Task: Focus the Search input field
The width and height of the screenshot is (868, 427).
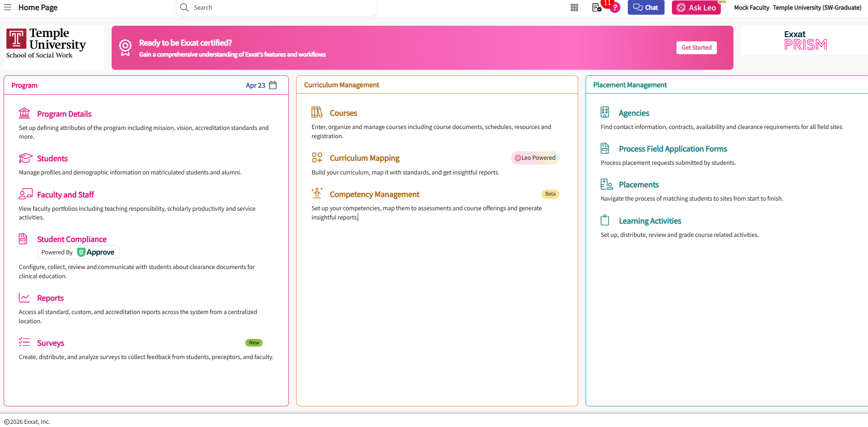Action: (x=276, y=8)
